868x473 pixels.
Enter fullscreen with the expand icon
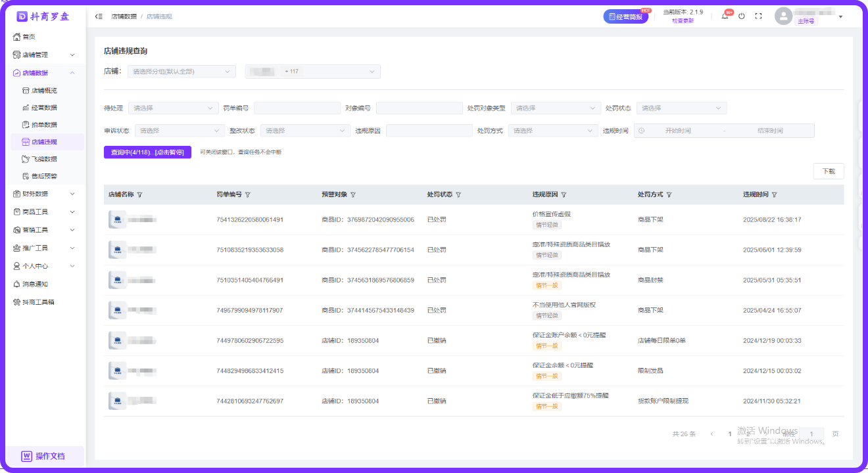point(758,16)
